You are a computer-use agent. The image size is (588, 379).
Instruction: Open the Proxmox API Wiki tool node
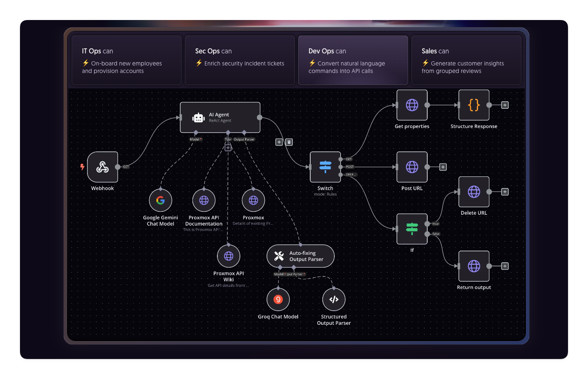coord(229,256)
